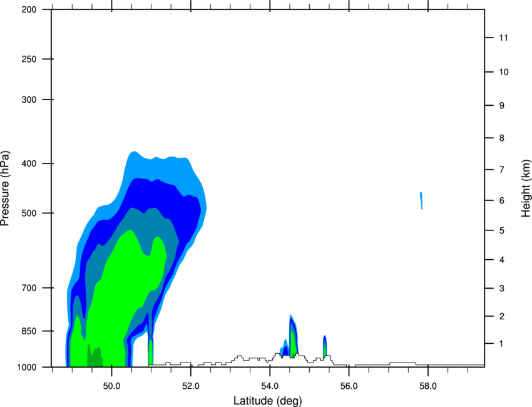Pick the 6 km height tick label

pos(502,200)
